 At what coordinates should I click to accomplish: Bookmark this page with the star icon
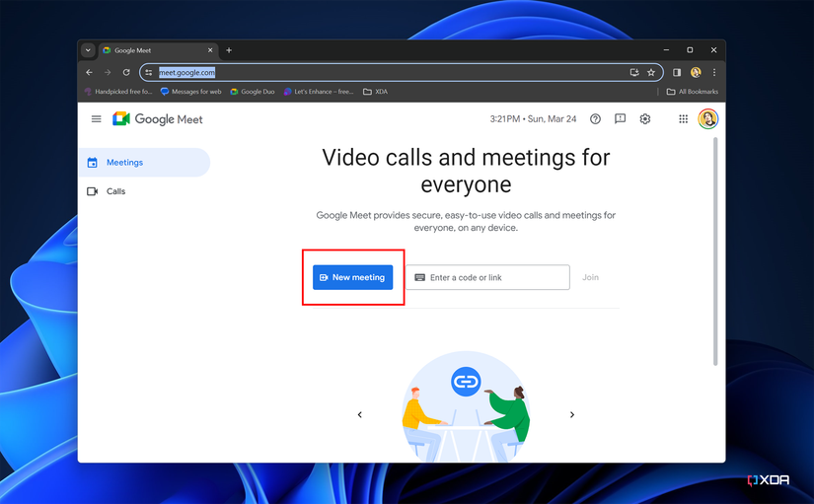tap(651, 72)
